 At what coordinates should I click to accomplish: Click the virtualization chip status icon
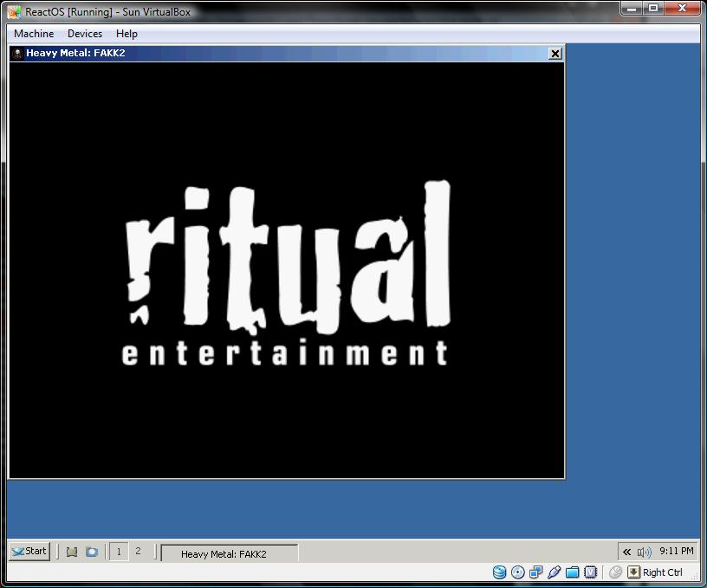[591, 572]
